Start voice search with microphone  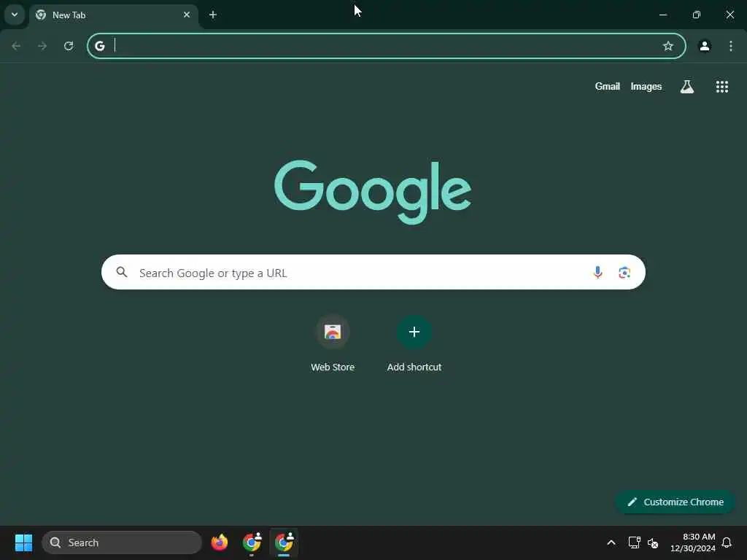(x=597, y=272)
